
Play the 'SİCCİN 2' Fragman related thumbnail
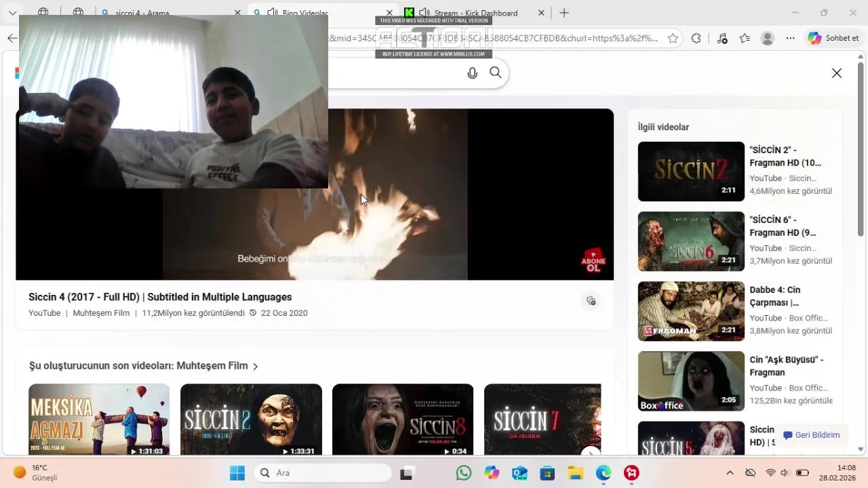(x=691, y=171)
